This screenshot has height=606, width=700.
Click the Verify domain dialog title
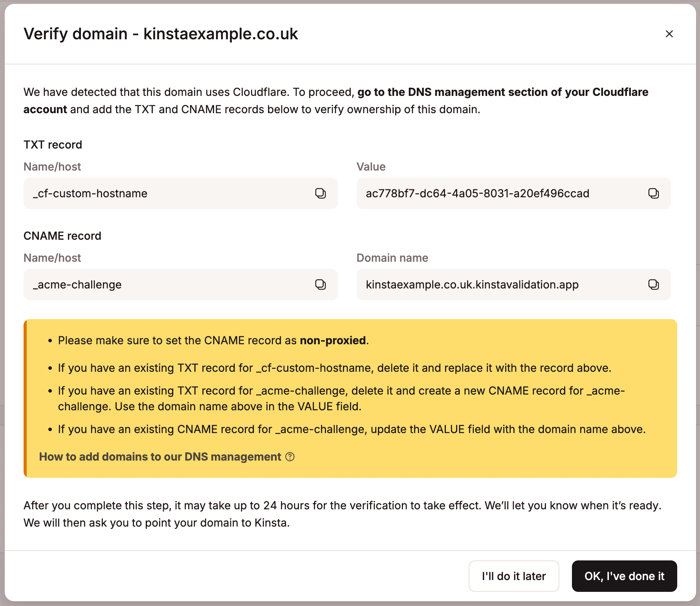tap(161, 34)
